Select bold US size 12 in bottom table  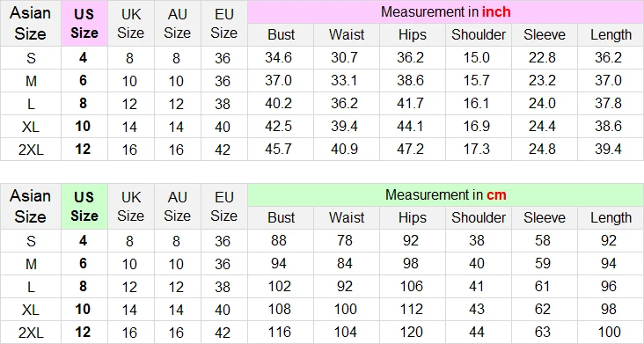pyautogui.click(x=83, y=332)
